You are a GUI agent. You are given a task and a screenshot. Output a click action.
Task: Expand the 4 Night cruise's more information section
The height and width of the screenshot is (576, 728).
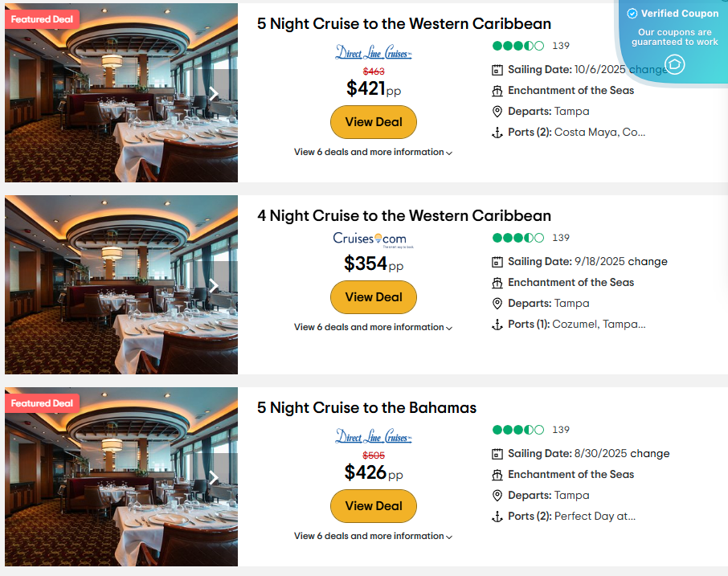click(373, 327)
